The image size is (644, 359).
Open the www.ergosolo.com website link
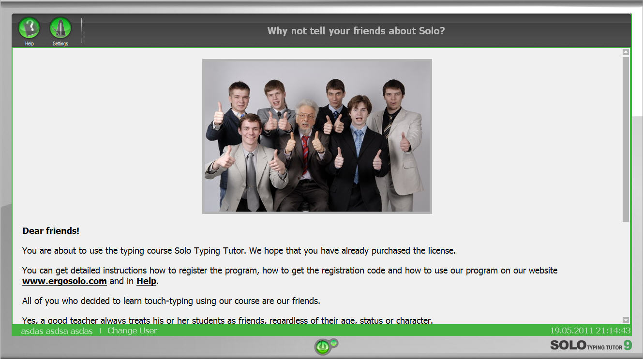64,281
